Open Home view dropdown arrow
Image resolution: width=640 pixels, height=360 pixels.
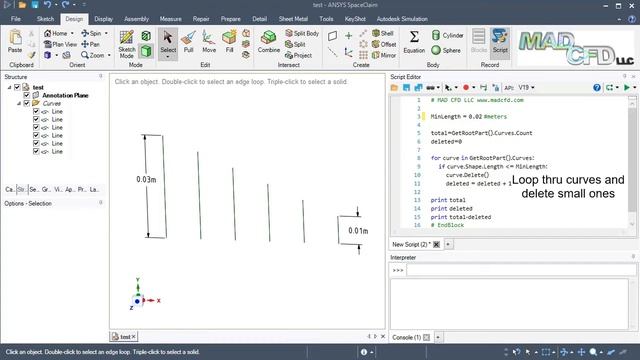pos(72,33)
